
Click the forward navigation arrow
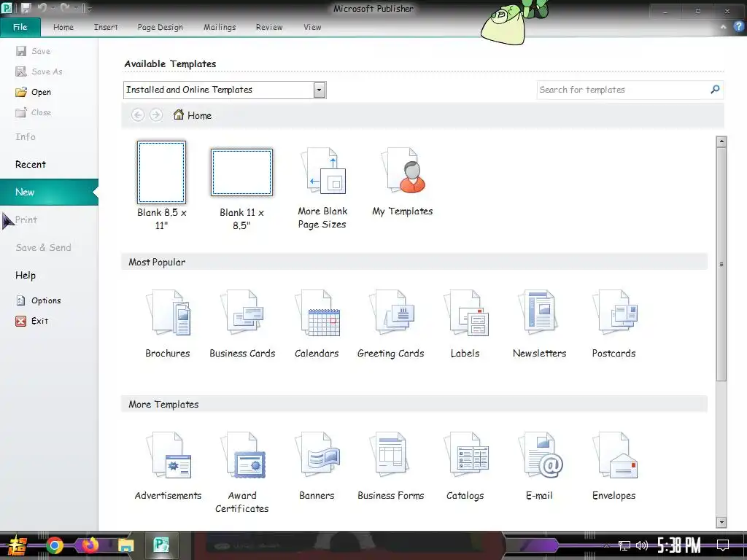coord(156,114)
